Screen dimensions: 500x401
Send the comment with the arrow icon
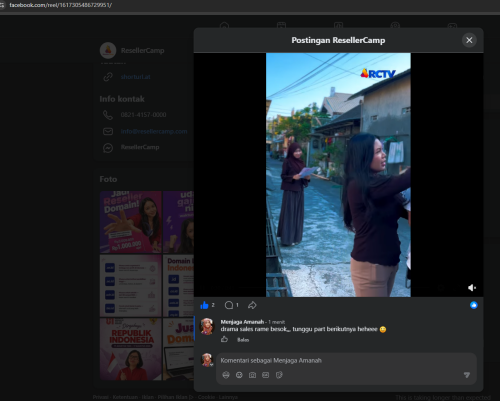click(467, 375)
